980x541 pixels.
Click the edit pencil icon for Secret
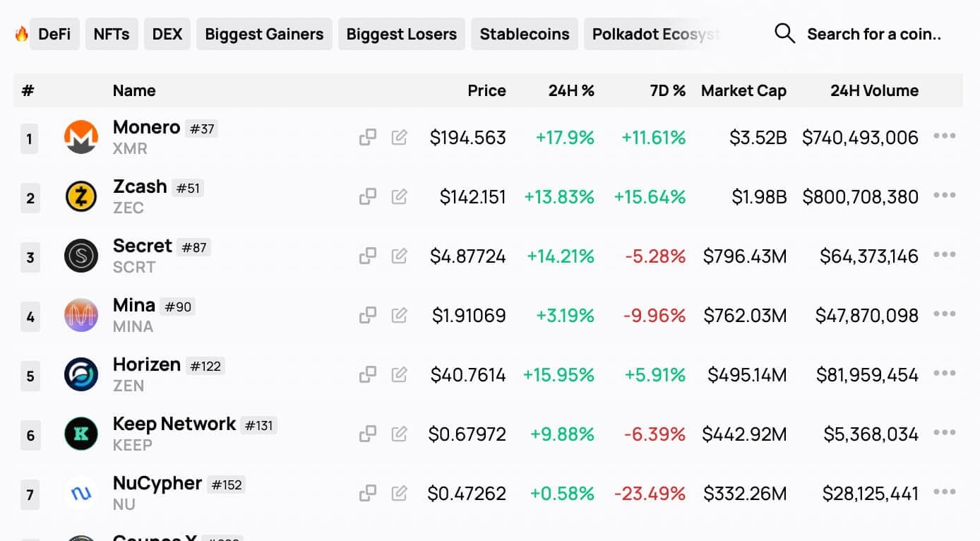pyautogui.click(x=400, y=256)
